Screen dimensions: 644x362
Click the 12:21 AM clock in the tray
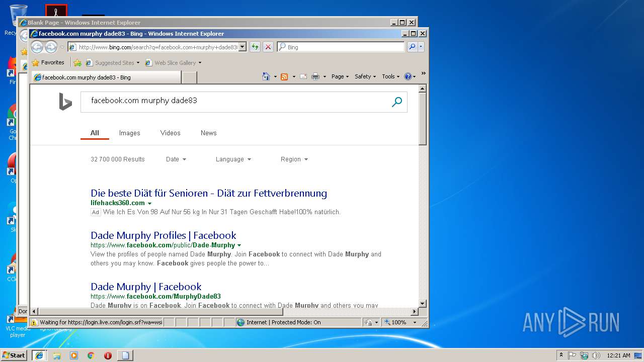[618, 355]
